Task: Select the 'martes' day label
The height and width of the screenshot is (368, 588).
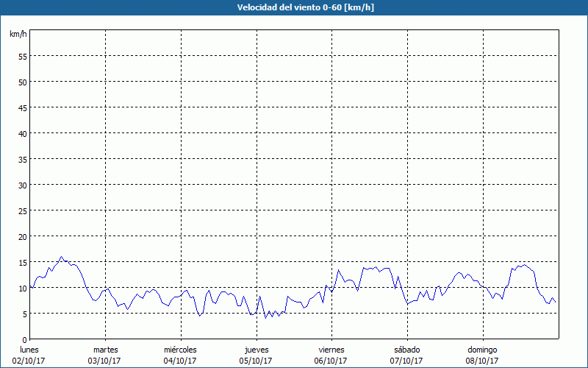Action: [x=105, y=350]
